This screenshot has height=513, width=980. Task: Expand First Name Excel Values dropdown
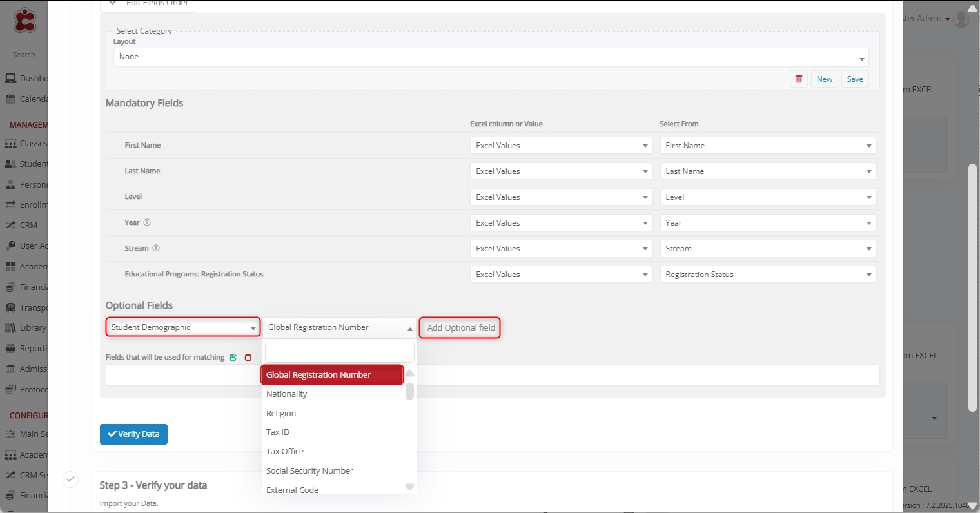point(561,146)
